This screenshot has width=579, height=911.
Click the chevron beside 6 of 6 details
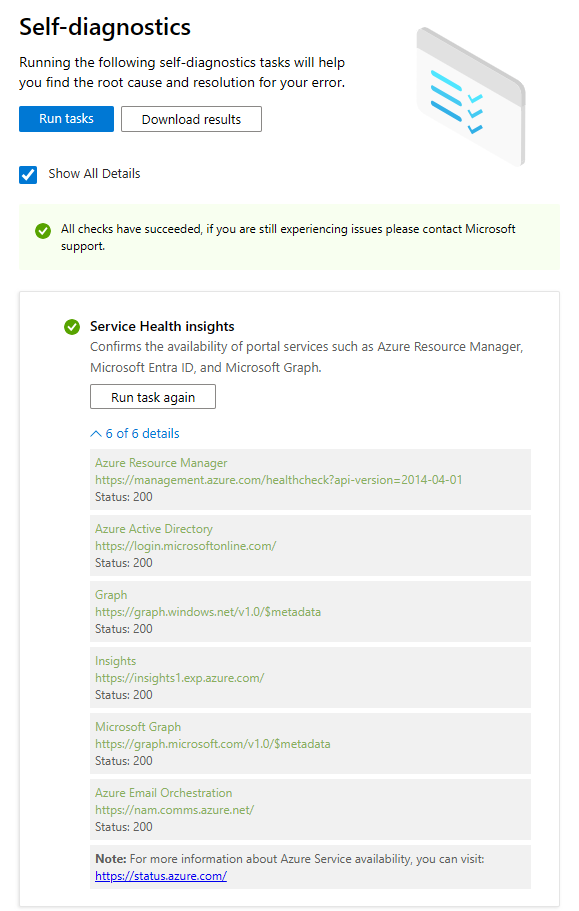coord(96,433)
